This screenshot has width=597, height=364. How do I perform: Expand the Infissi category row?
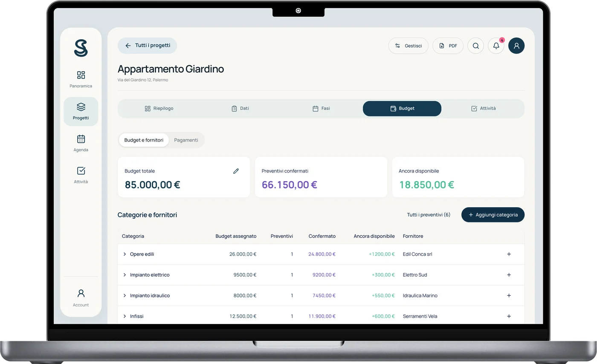coord(125,316)
